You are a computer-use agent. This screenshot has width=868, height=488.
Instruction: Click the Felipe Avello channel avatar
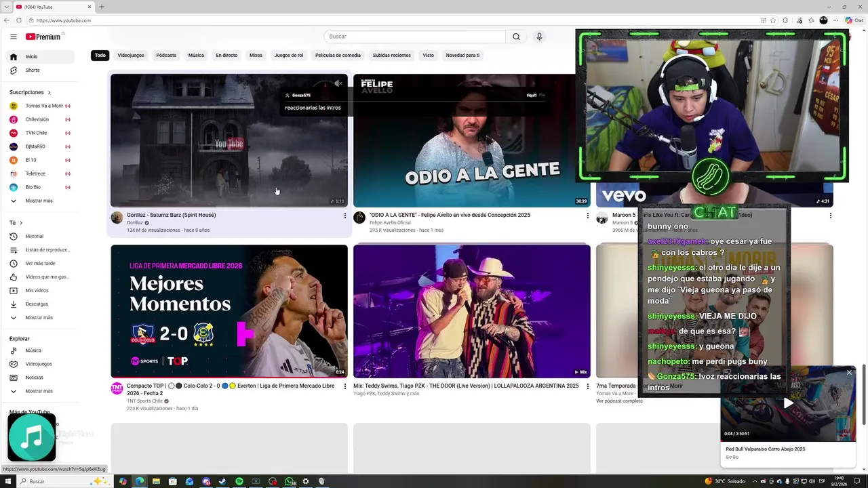coord(359,218)
